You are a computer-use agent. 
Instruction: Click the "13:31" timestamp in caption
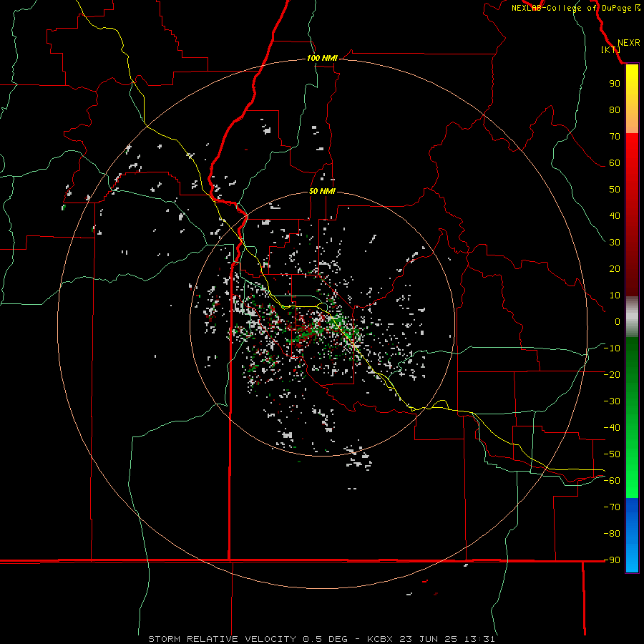[x=479, y=639]
